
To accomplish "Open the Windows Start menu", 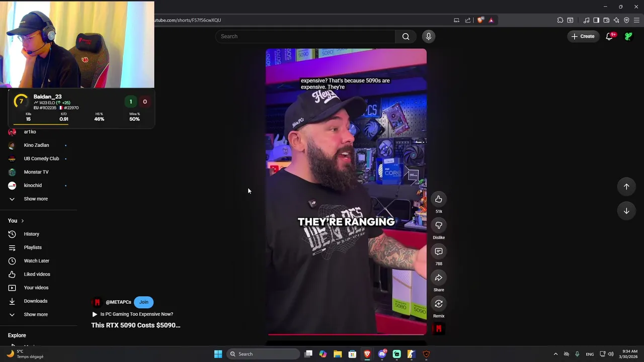I will coord(218,354).
